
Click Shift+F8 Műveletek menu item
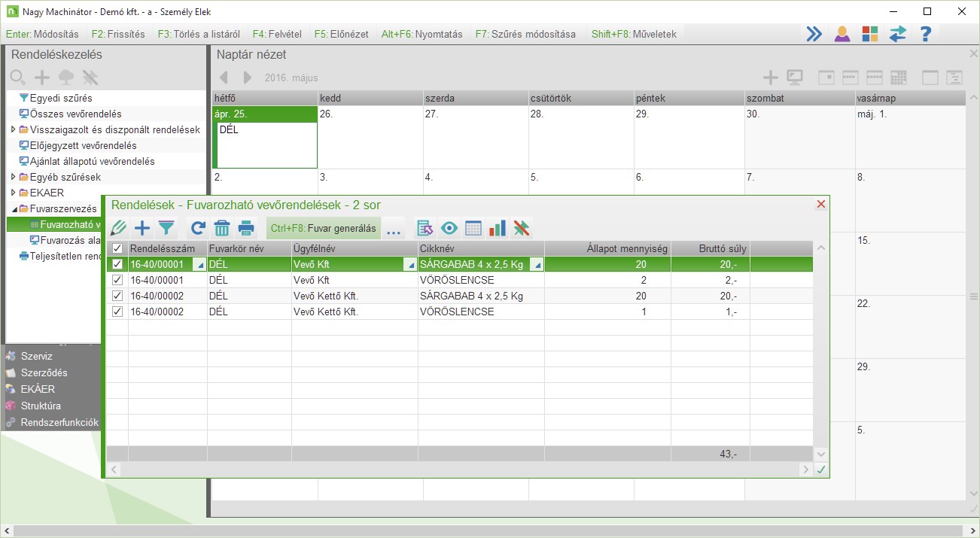coord(634,34)
